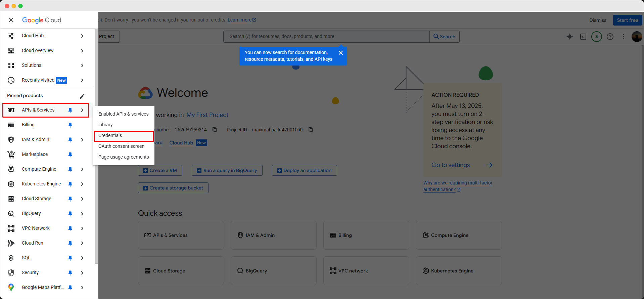Click the Solutions grid icon
The image size is (644, 299).
(x=11, y=65)
